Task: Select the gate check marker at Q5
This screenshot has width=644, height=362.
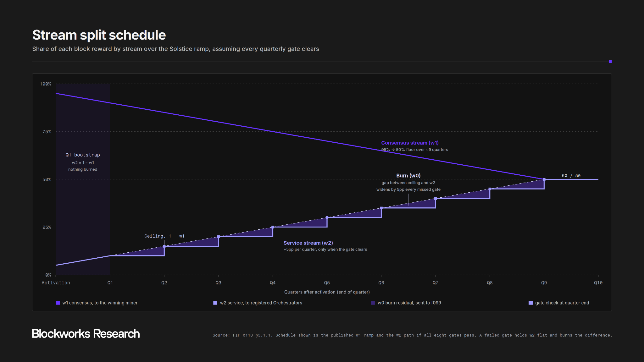Action: pos(327,217)
